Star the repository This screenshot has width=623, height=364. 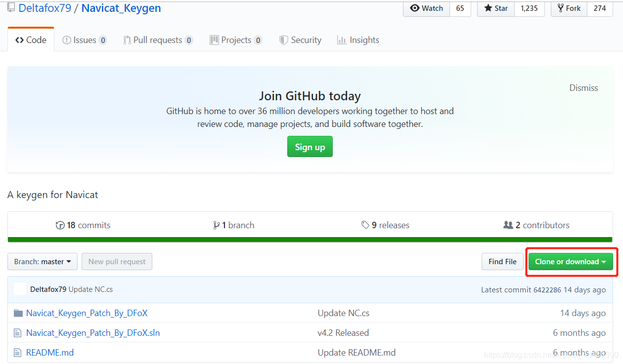pyautogui.click(x=496, y=8)
